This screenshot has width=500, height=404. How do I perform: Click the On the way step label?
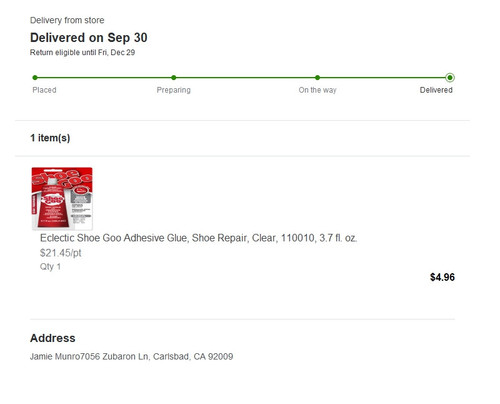(318, 90)
